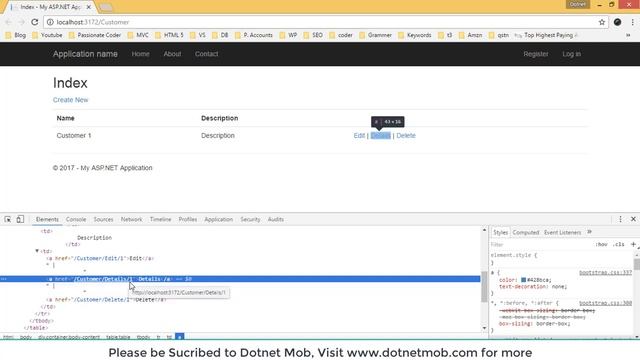Select div.container.body-content in the breadcrumb
This screenshot has height=360, width=640.
pos(69,337)
